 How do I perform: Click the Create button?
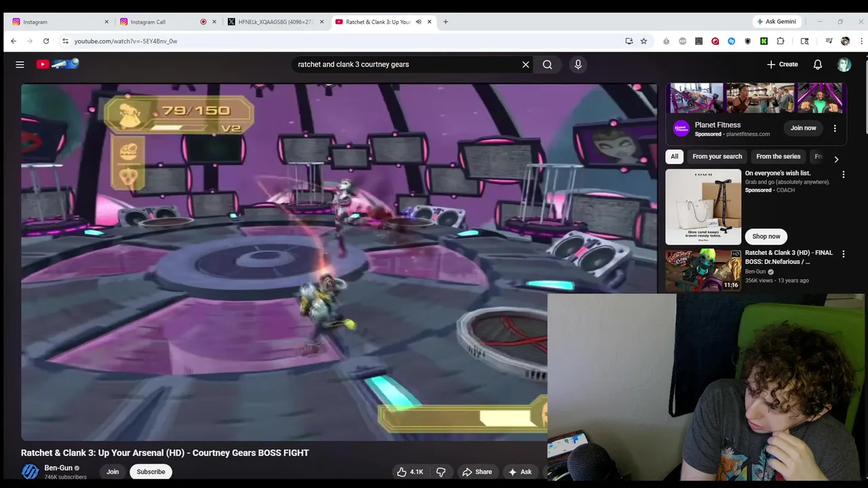783,64
